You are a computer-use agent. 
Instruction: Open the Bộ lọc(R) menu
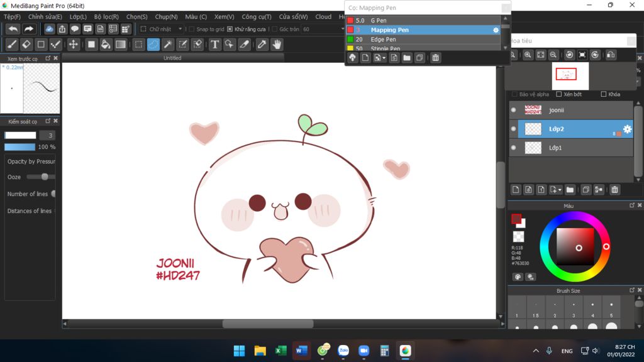(106, 17)
